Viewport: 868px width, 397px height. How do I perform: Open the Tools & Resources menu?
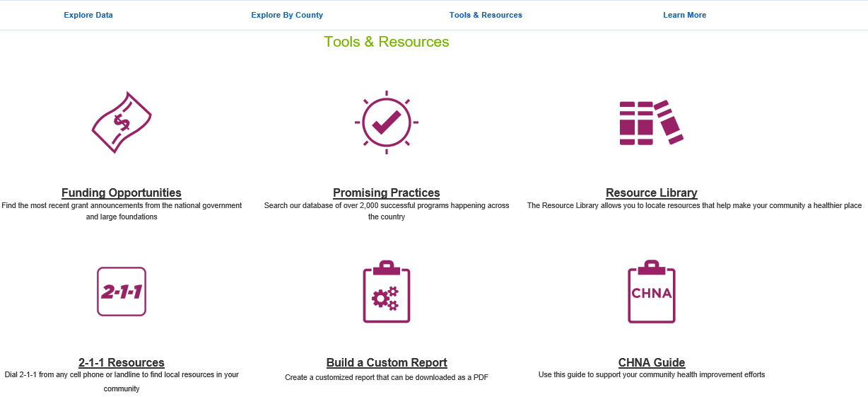(x=486, y=15)
